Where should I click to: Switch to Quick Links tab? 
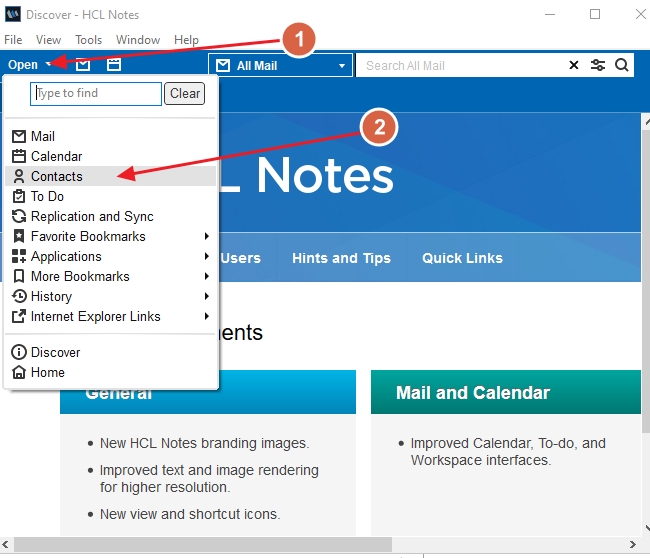pyautogui.click(x=463, y=258)
